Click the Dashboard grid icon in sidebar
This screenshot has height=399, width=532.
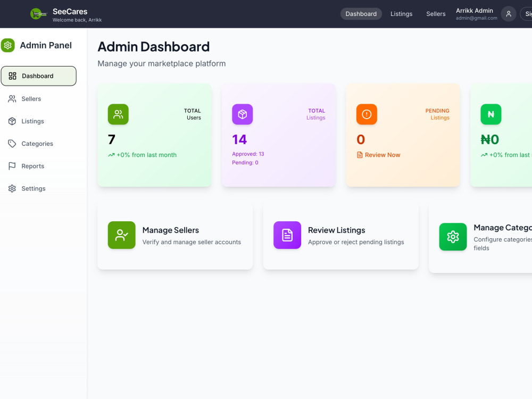[13, 76]
